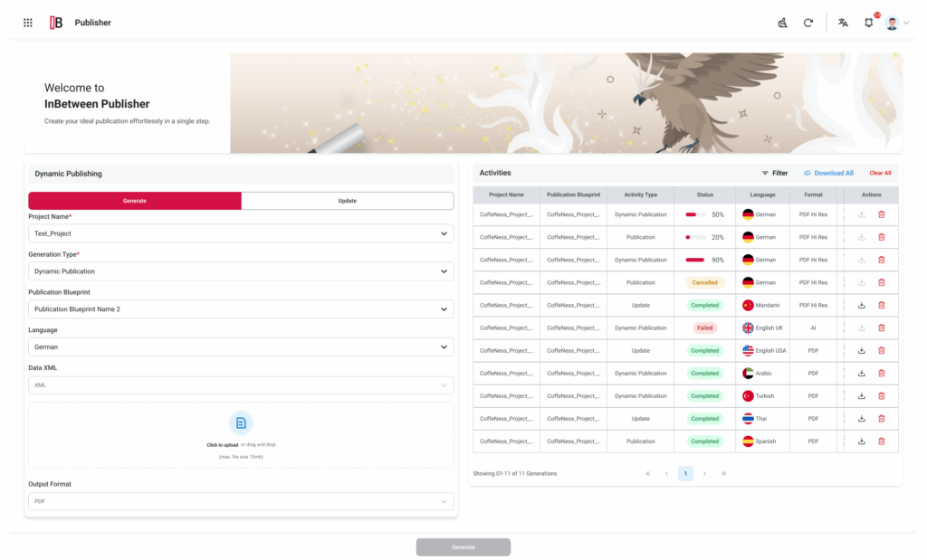Select the Generate tab
The height and width of the screenshot is (560, 927).
click(x=134, y=200)
